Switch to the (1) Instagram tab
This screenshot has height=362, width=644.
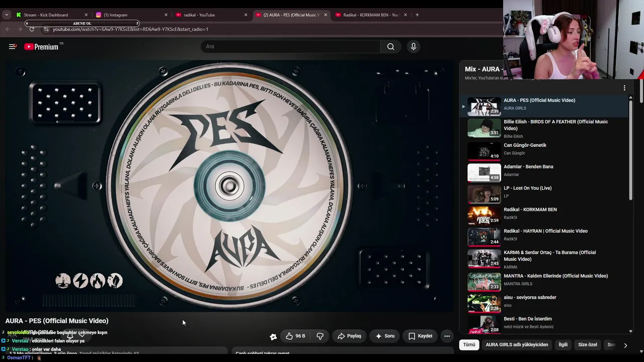tap(116, 15)
